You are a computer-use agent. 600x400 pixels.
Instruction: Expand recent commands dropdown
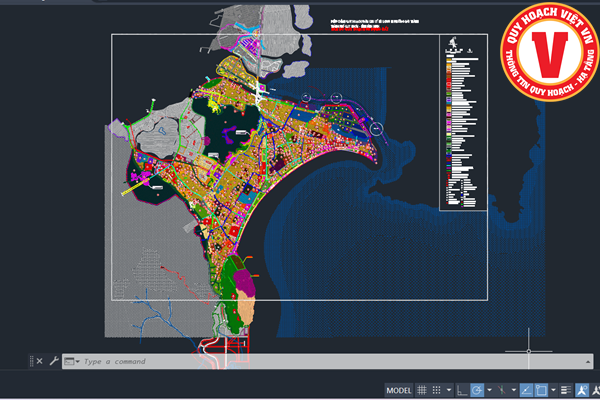(x=74, y=361)
